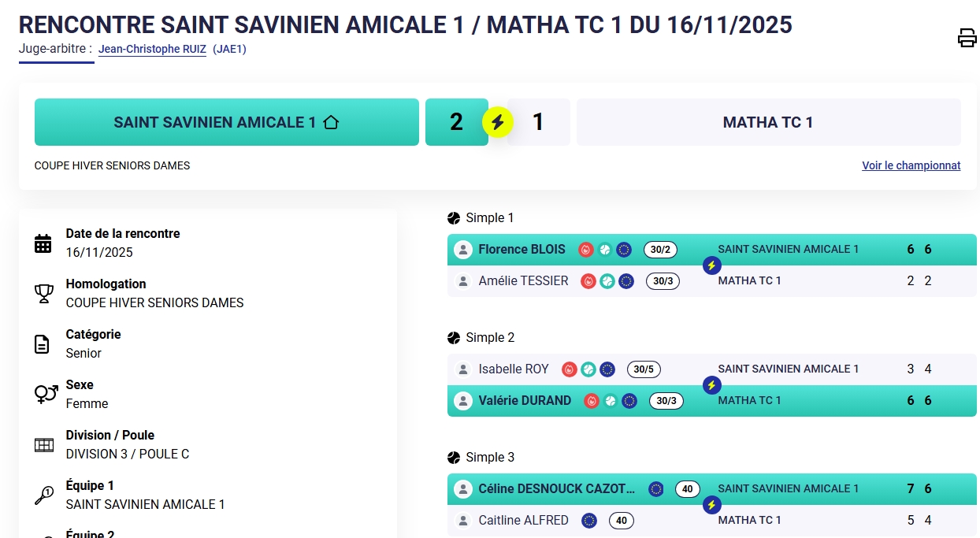The width and height of the screenshot is (980, 538).
Task: Click Florence BLOIS's red flame icon
Action: click(x=585, y=250)
